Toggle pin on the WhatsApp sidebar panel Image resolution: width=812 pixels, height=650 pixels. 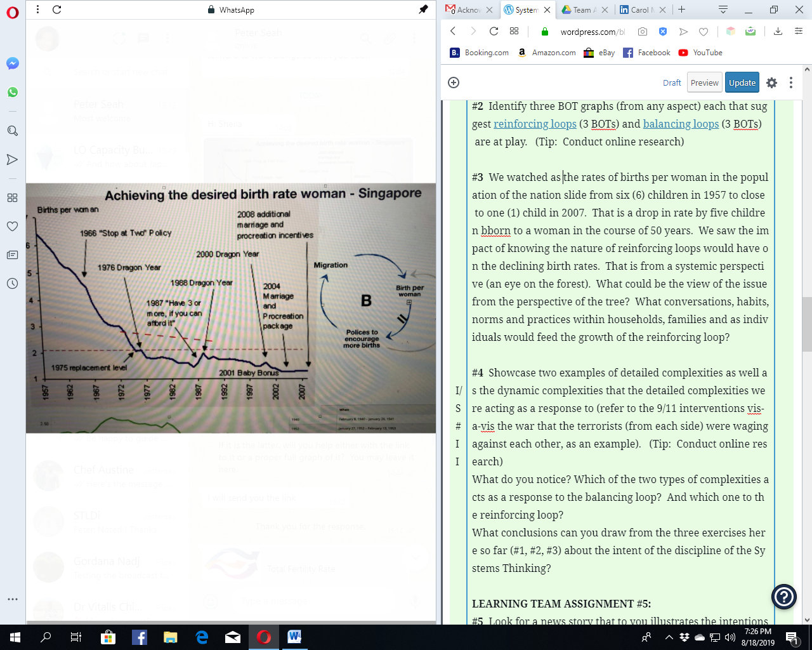click(423, 10)
